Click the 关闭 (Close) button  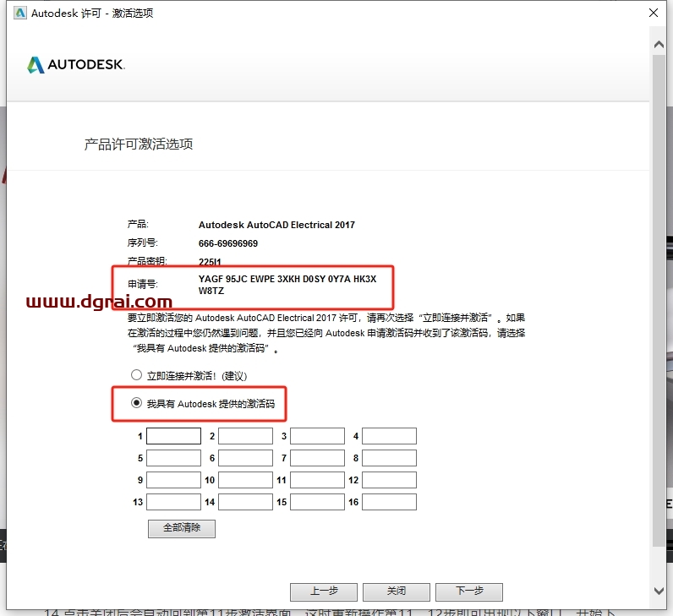coord(397,591)
